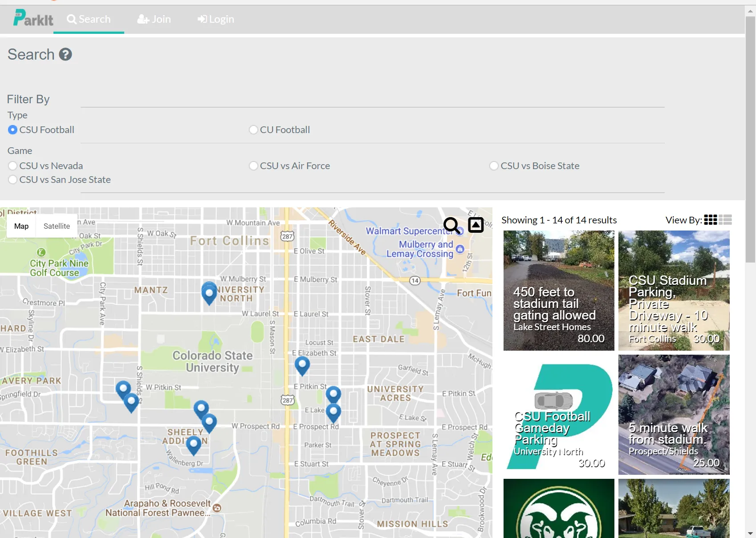Click map pin beside W Prospect Rd

(x=209, y=423)
